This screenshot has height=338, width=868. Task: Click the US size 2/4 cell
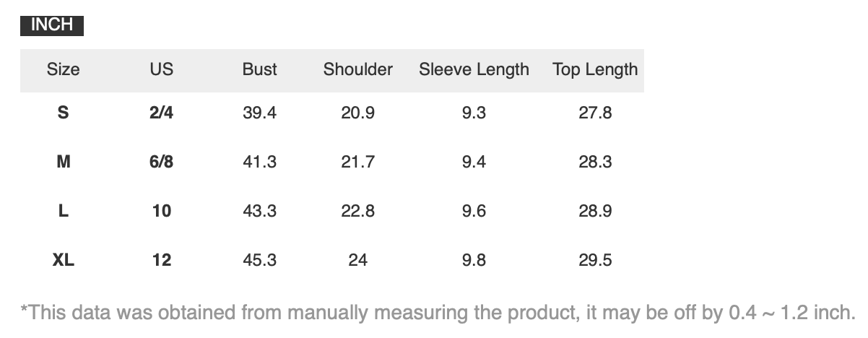click(x=162, y=113)
